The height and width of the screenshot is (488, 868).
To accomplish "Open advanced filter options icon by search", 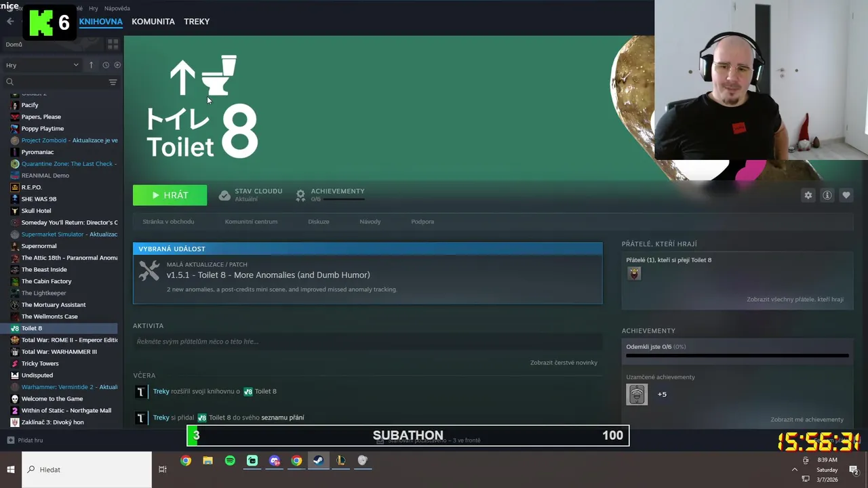I will (113, 82).
